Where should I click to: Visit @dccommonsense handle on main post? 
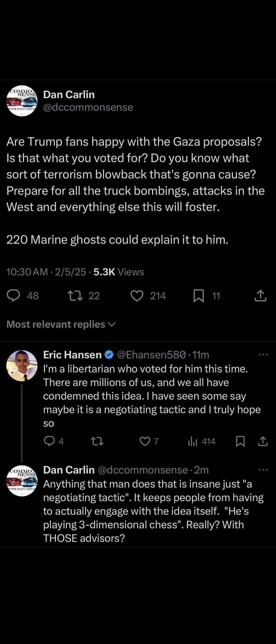point(88,107)
